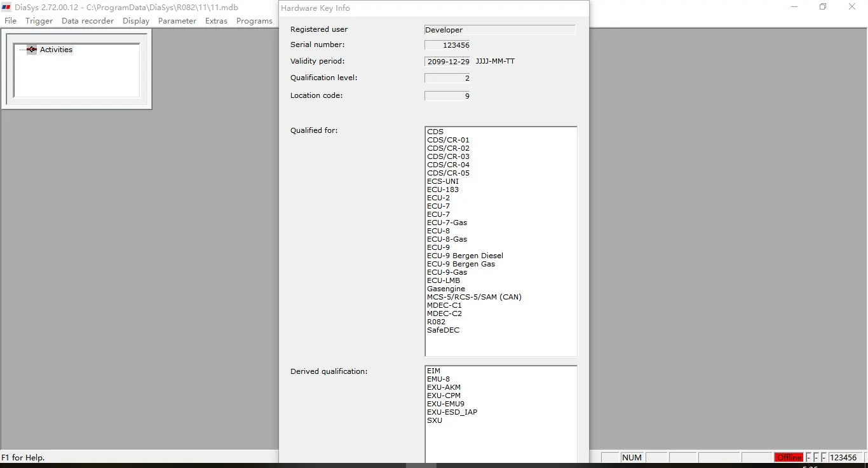The width and height of the screenshot is (868, 468).
Task: Restore down the DiaSys window
Action: [823, 7]
